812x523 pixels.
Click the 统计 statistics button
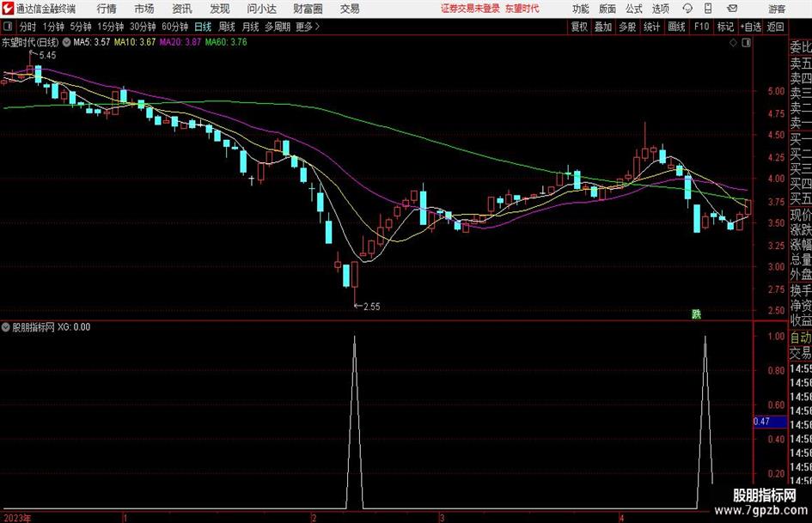[x=651, y=27]
